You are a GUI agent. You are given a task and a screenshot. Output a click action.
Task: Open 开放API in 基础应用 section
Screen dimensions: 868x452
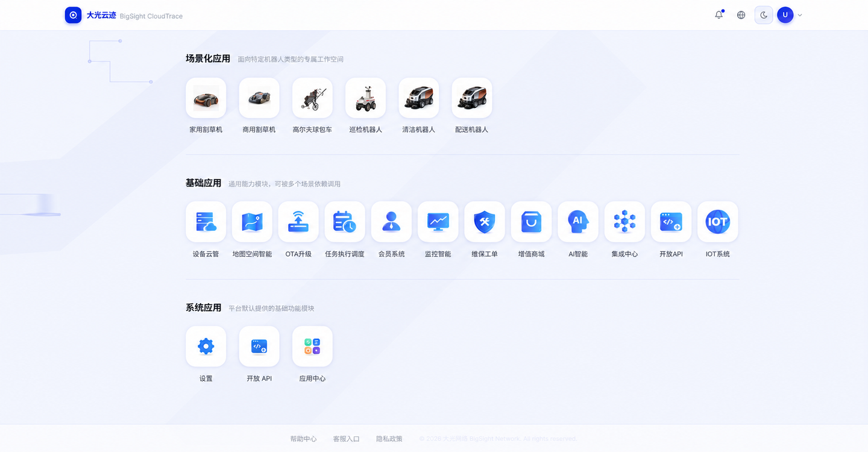671,222
